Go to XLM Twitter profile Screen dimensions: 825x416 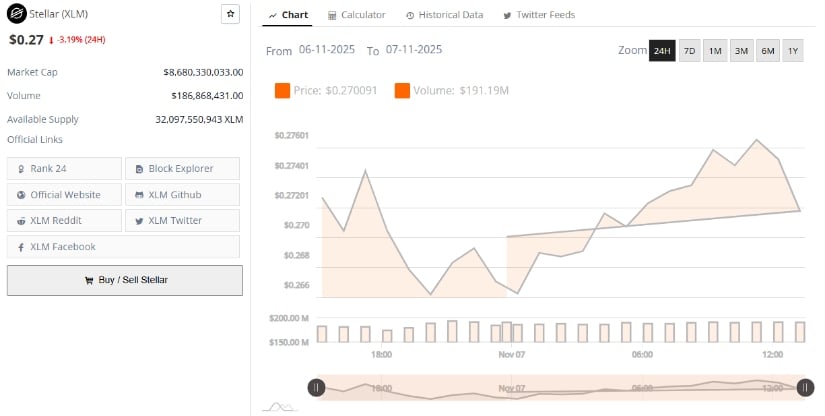(x=182, y=221)
